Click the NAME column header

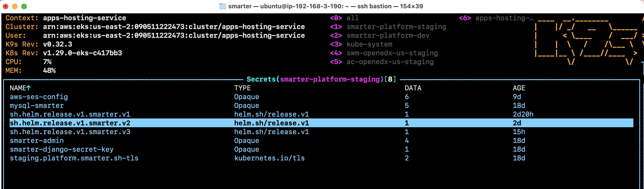point(18,88)
